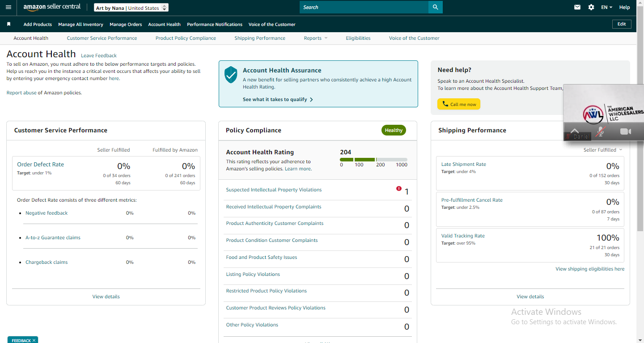The height and width of the screenshot is (343, 644).
Task: Open the Help link
Action: tap(625, 7)
